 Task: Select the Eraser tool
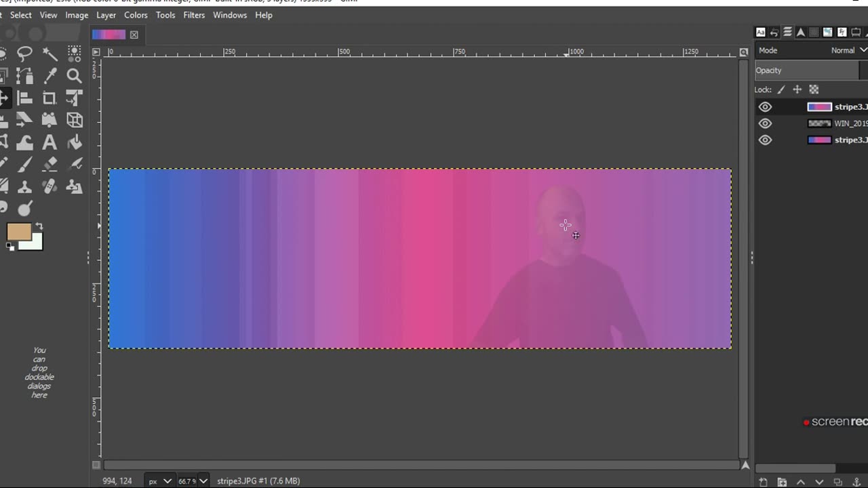[x=50, y=164]
